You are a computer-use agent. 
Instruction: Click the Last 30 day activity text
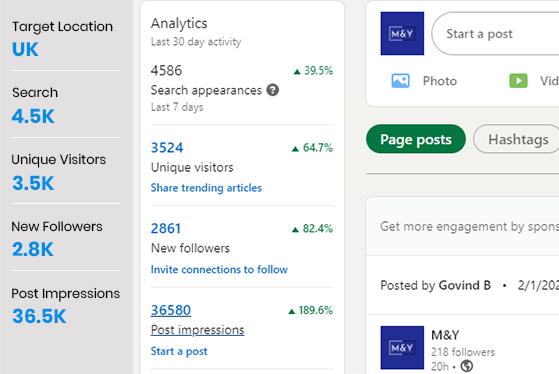[x=196, y=42]
